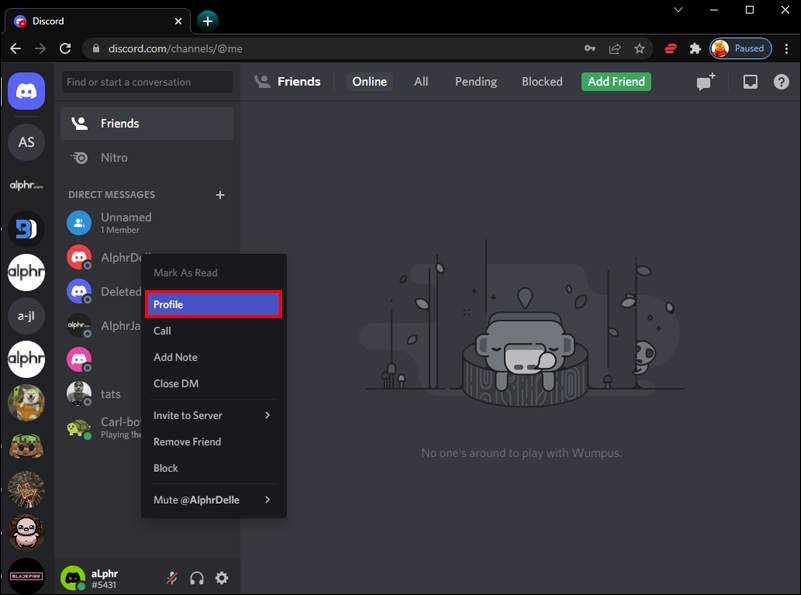
Task: Close the Discord browser tab
Action: (178, 21)
